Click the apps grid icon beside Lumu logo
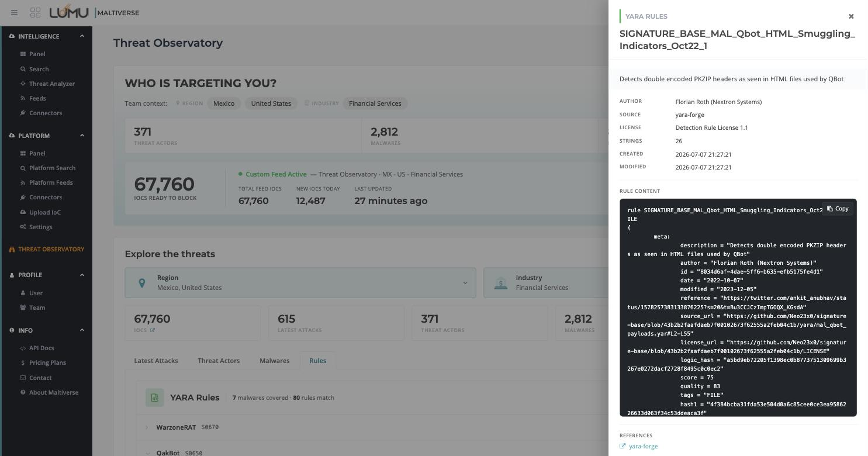The height and width of the screenshot is (456, 868). (35, 12)
